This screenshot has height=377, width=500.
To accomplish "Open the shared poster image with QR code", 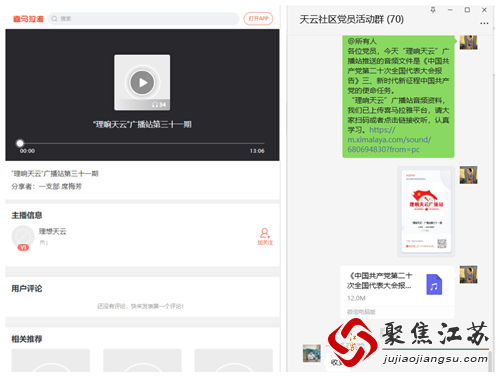I will tap(426, 212).
